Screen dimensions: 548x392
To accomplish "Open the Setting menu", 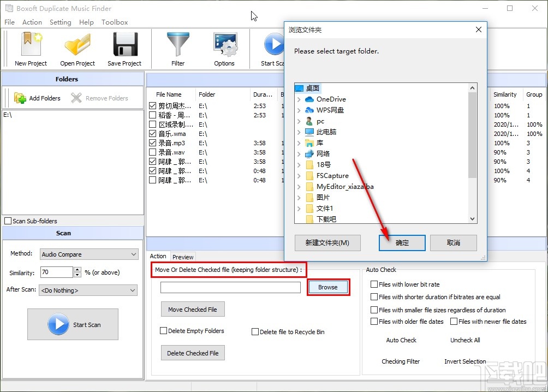I will click(60, 22).
